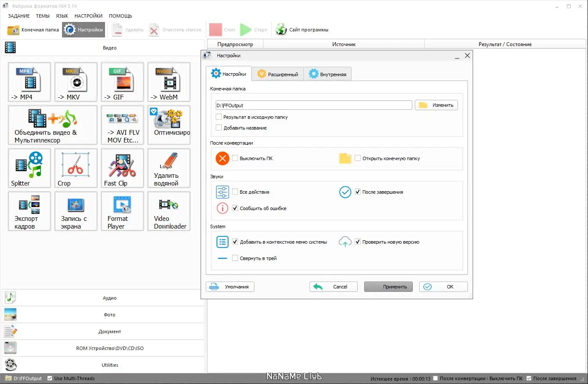Confirm settings with the OK button
Image resolution: width=588 pixels, height=384 pixels.
pyautogui.click(x=443, y=287)
